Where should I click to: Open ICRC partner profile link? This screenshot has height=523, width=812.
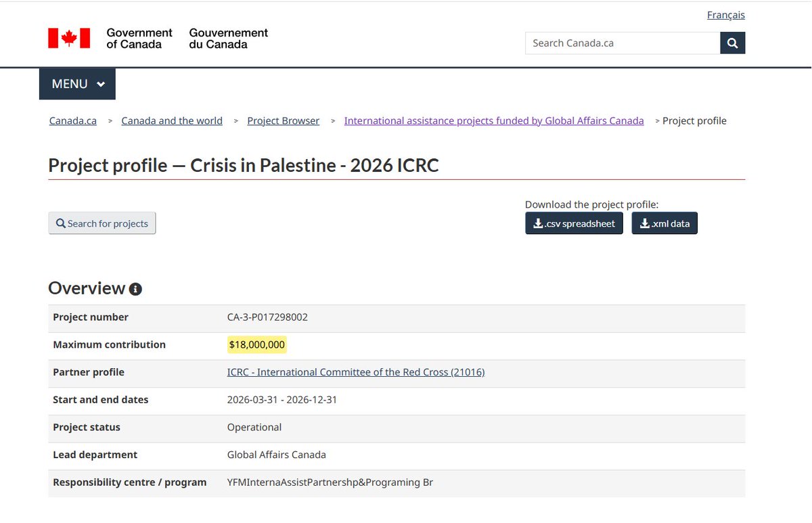(x=356, y=372)
